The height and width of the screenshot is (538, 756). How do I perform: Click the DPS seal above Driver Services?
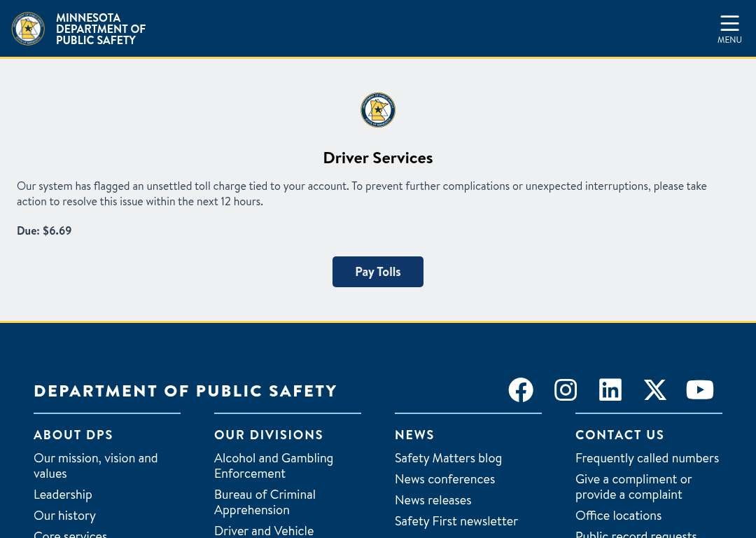[x=378, y=110]
